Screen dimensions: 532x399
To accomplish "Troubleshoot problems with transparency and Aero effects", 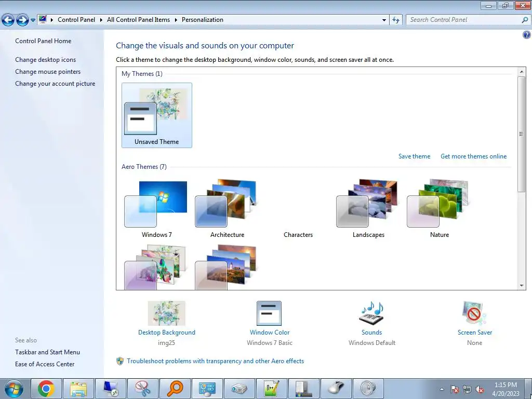I will (x=215, y=361).
